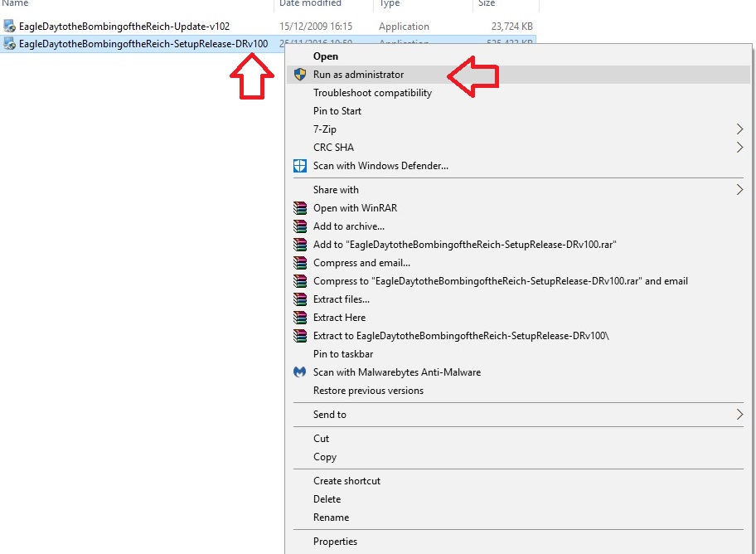Choose Scan with Windows Defender
Image resolution: width=756 pixels, height=554 pixels.
tap(518, 166)
